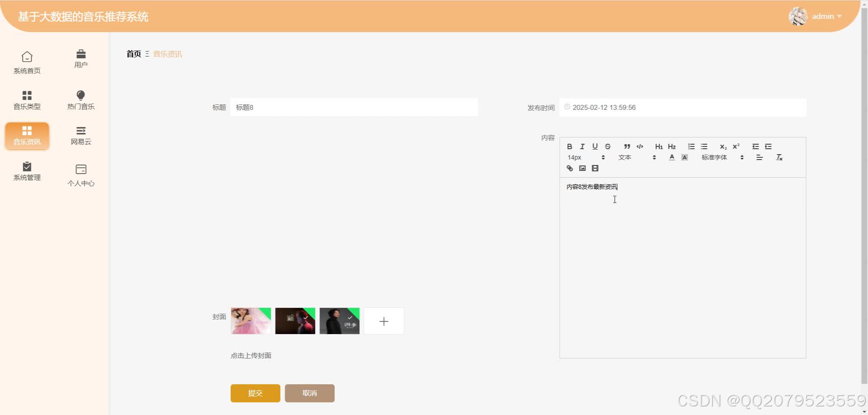Open 系统管理 from the sidebar
This screenshot has width=868, height=415.
[27, 171]
